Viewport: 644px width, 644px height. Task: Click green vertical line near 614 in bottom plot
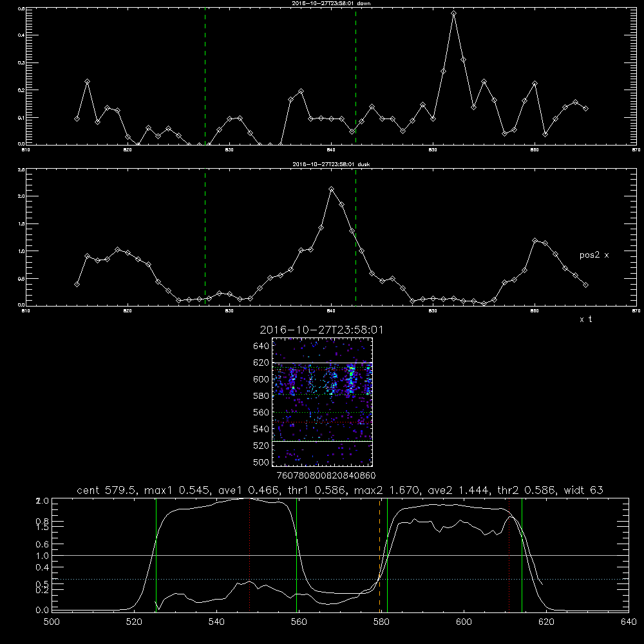[x=522, y=555]
